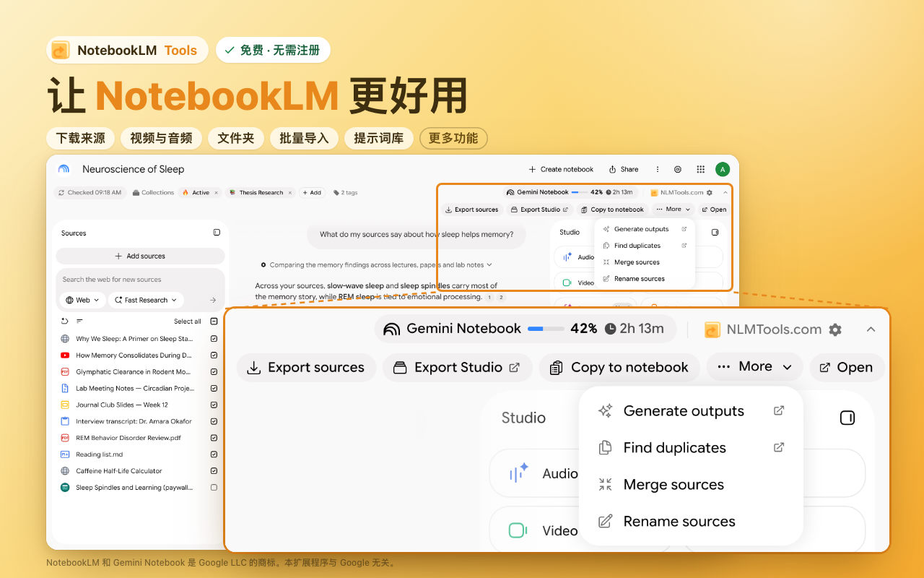Collapse the toolbar with the enlarged callout's chevron

point(871,329)
